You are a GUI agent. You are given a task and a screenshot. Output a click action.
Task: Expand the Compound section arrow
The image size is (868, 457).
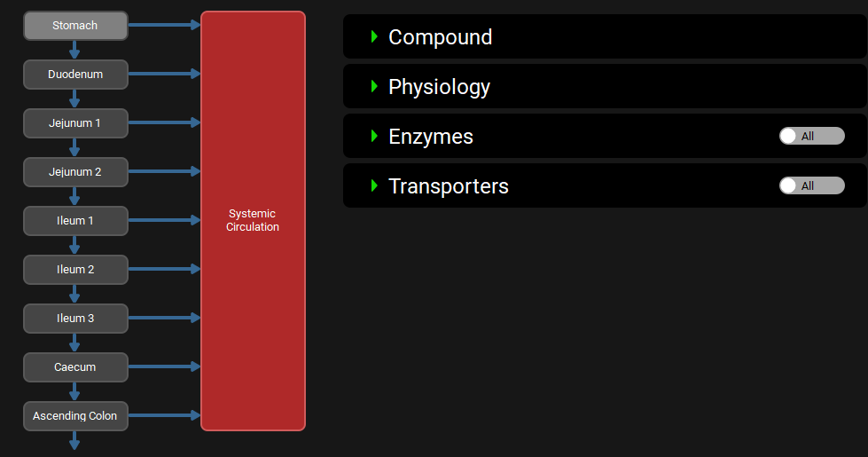click(x=374, y=36)
